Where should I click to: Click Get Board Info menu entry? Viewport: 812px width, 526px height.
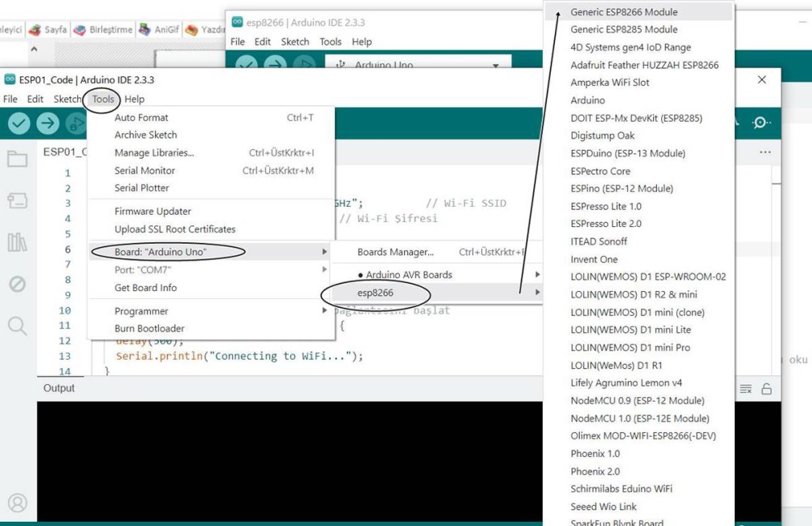point(211,288)
